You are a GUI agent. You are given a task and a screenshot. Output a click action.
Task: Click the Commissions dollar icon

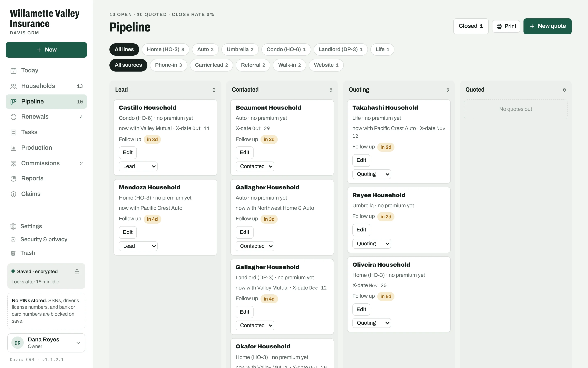(13, 163)
